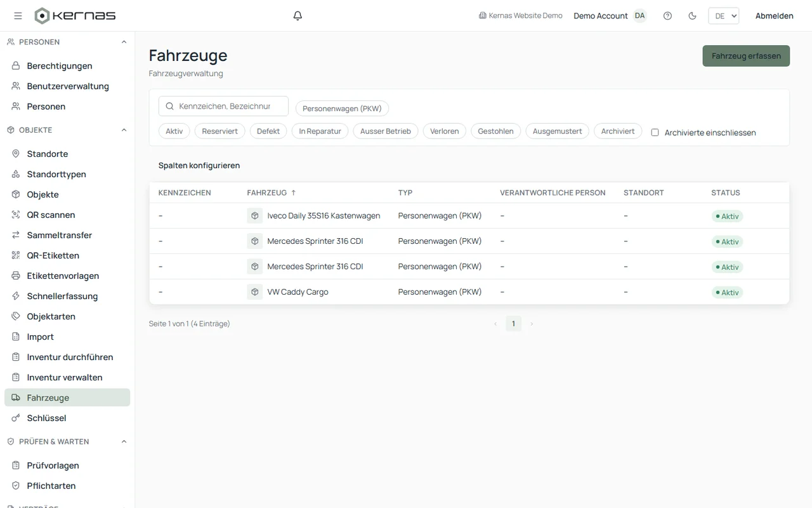Click the Iveco Daily row box icon
Image resolution: width=812 pixels, height=508 pixels.
tap(255, 216)
